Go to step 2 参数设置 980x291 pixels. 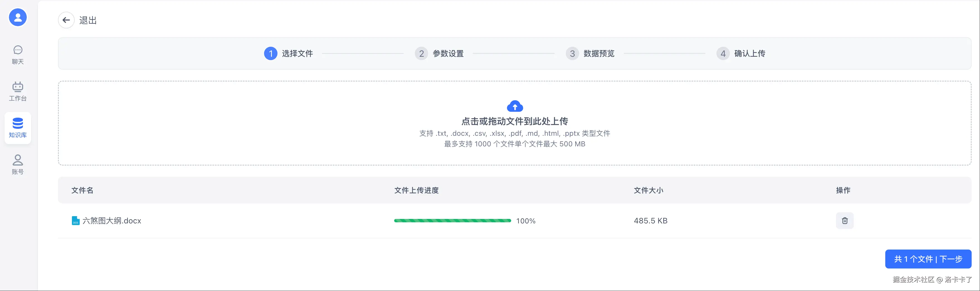pos(439,54)
